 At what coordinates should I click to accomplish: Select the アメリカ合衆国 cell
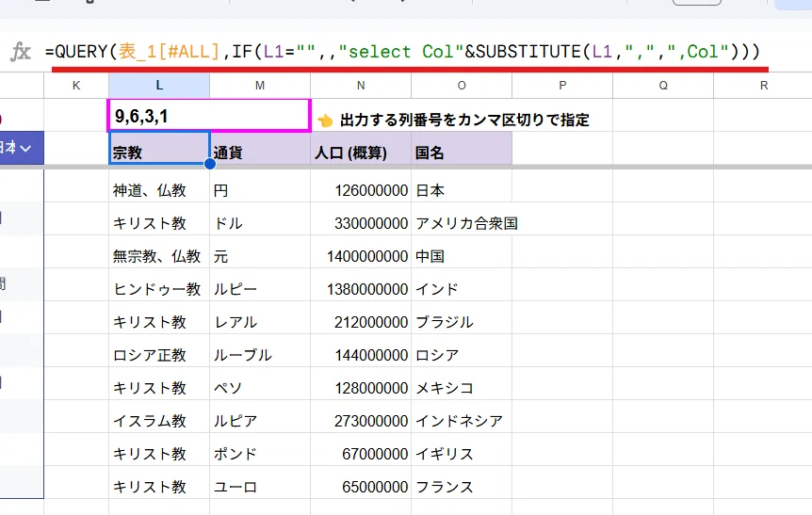tap(462, 219)
